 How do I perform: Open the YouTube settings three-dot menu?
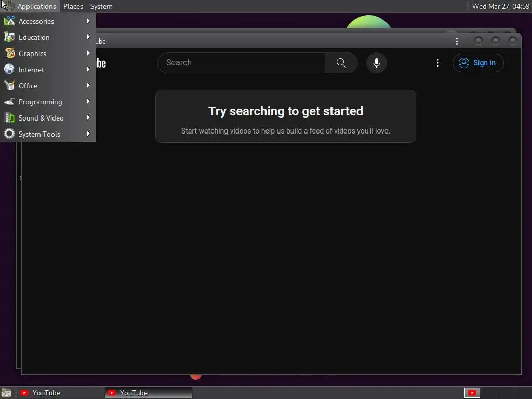[437, 63]
